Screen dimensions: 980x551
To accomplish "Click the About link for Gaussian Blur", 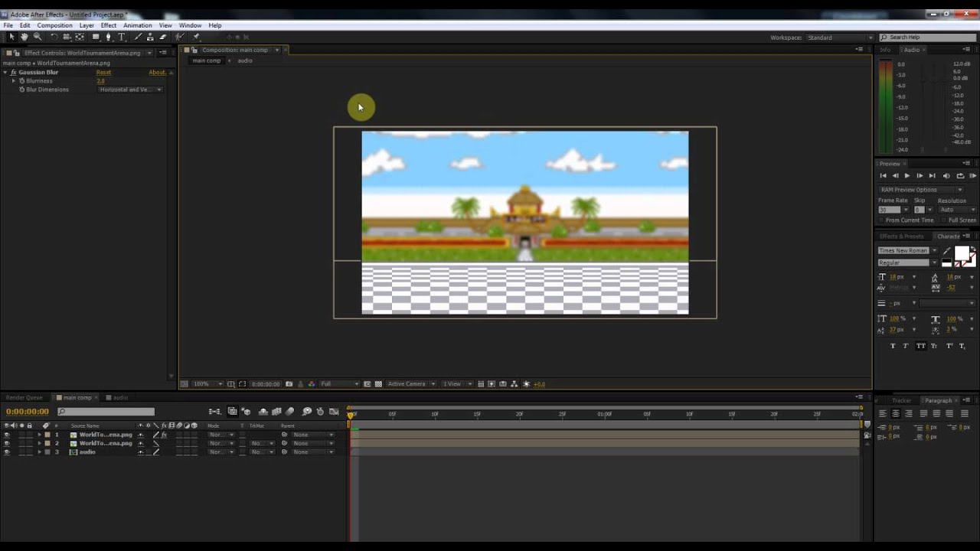I will 157,72.
